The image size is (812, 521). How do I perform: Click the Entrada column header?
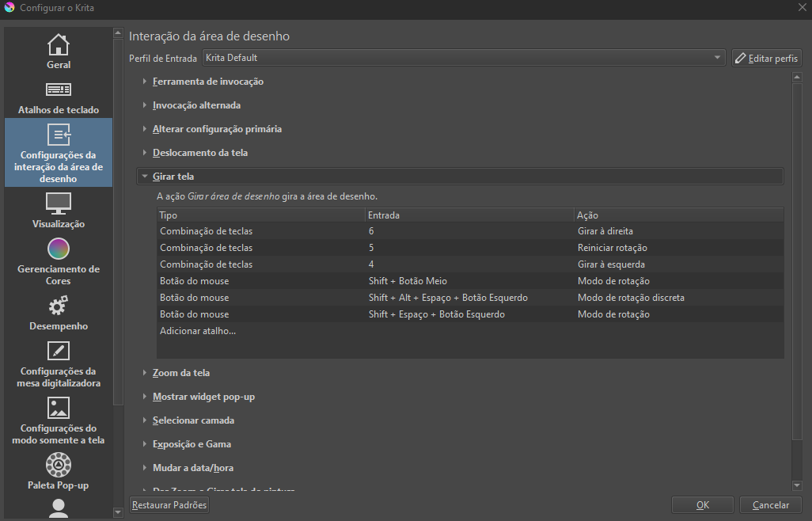tap(469, 215)
